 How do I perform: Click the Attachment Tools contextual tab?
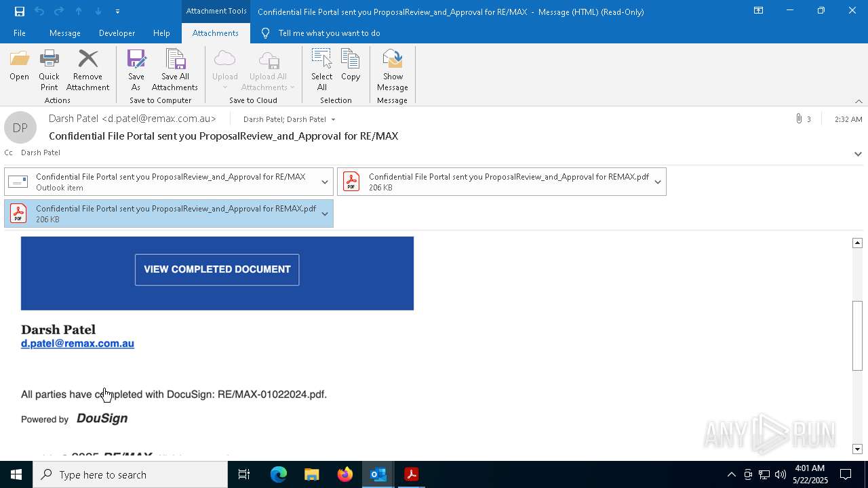click(216, 11)
